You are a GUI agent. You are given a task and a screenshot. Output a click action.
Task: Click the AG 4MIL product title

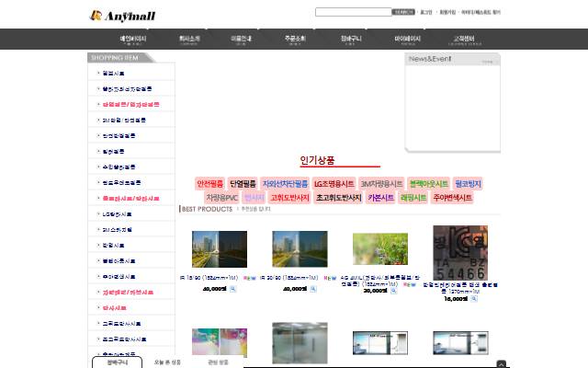(380, 281)
